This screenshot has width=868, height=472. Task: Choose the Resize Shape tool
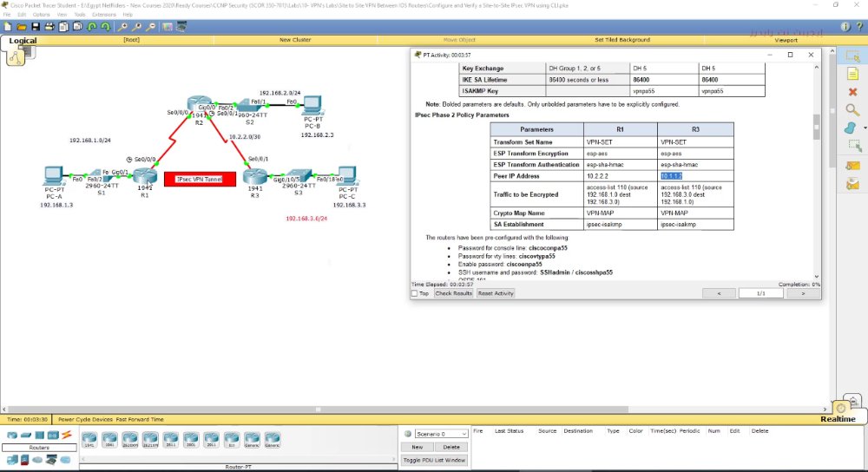tap(854, 146)
